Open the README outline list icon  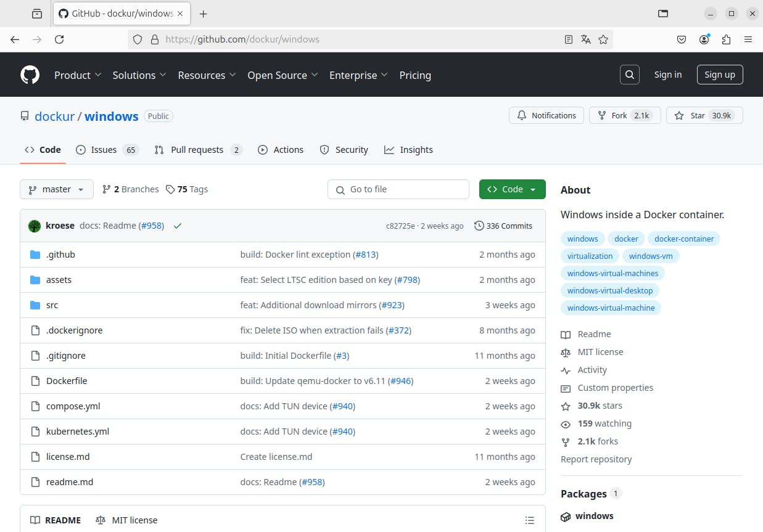click(529, 520)
